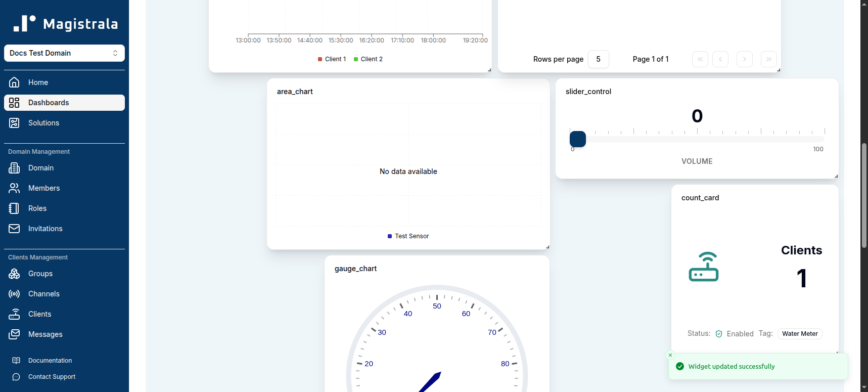This screenshot has height=392, width=868.
Task: Click the Clients heading in count_card
Action: pos(802,250)
